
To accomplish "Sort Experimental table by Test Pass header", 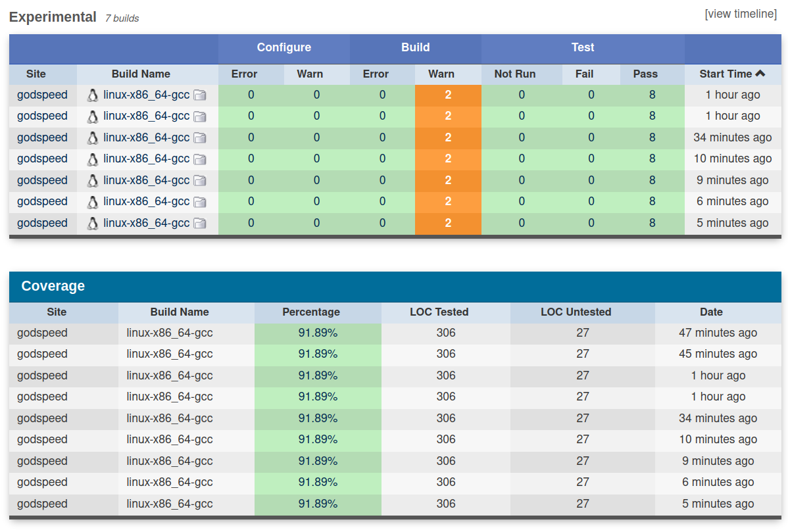I will click(645, 74).
